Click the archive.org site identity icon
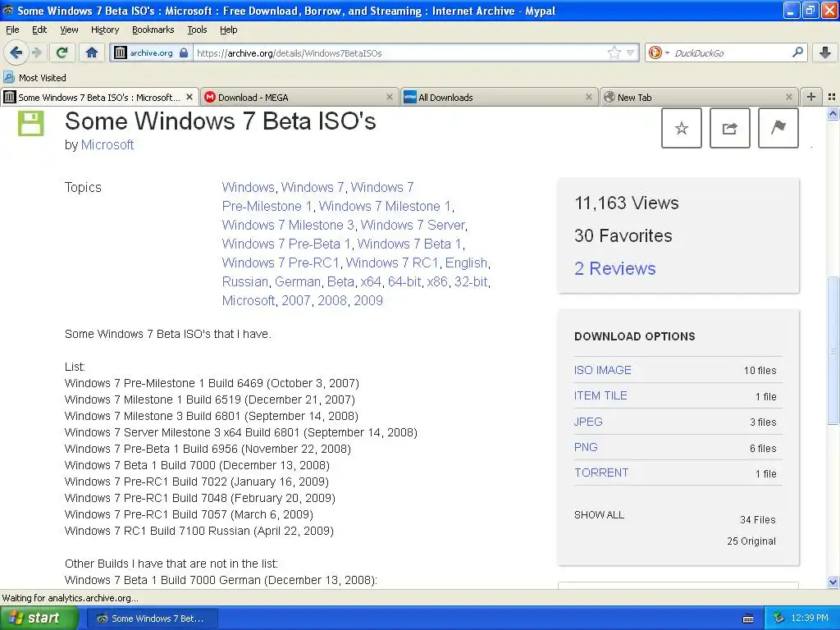The image size is (840, 630). click(x=120, y=52)
